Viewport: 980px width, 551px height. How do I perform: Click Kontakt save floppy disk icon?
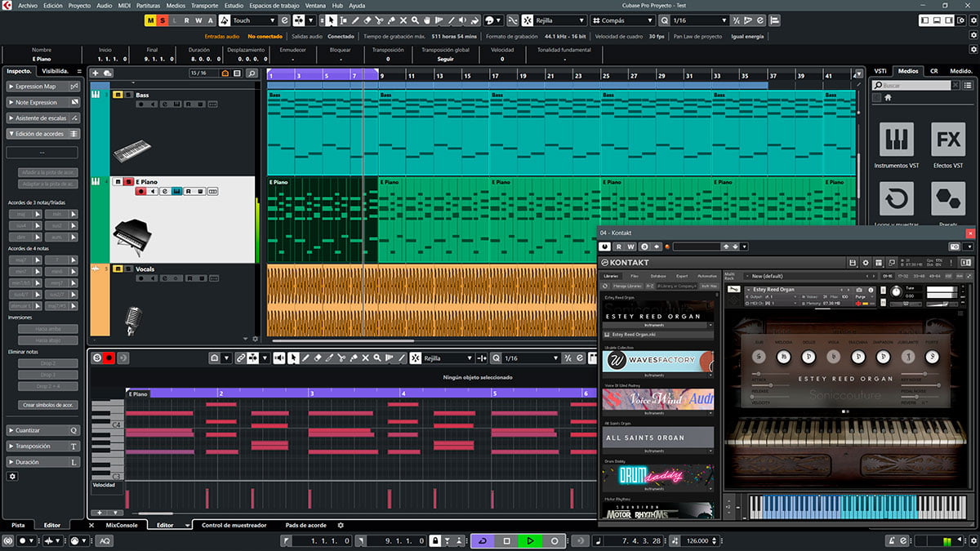[x=852, y=263]
